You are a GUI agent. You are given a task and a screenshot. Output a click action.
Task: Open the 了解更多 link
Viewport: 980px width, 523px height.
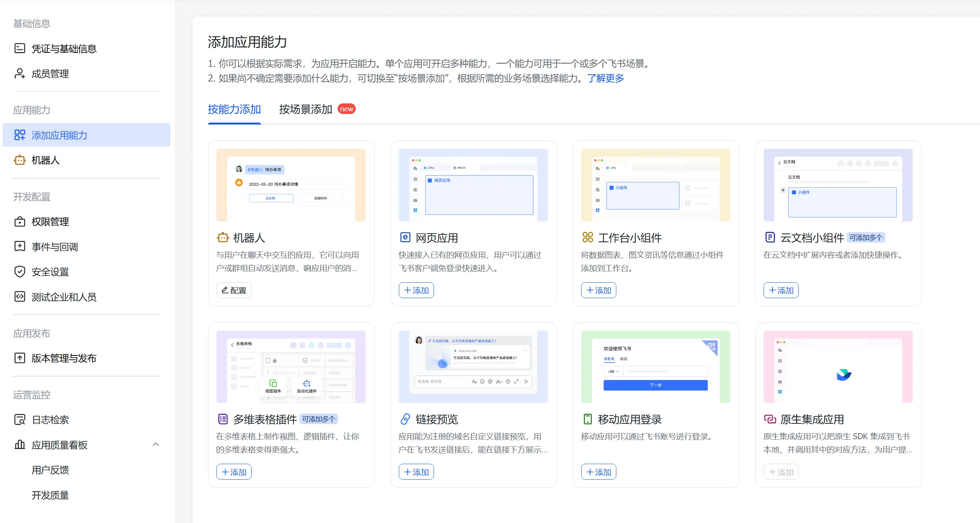point(605,78)
